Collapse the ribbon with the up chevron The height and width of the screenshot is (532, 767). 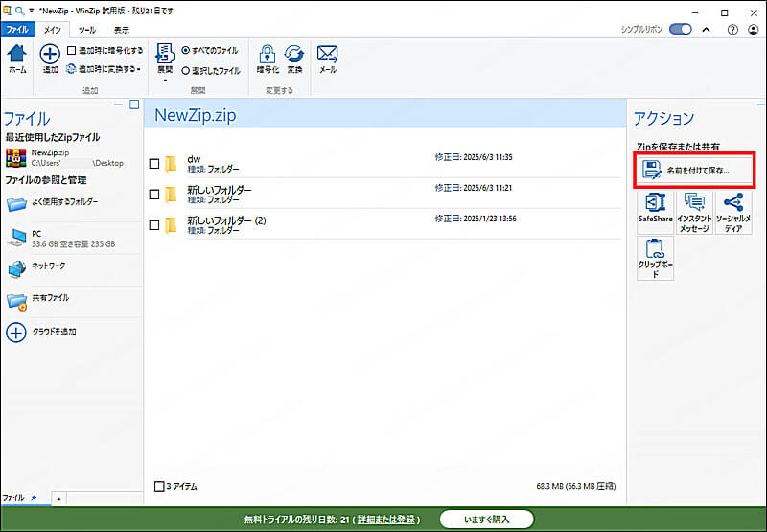point(707,30)
